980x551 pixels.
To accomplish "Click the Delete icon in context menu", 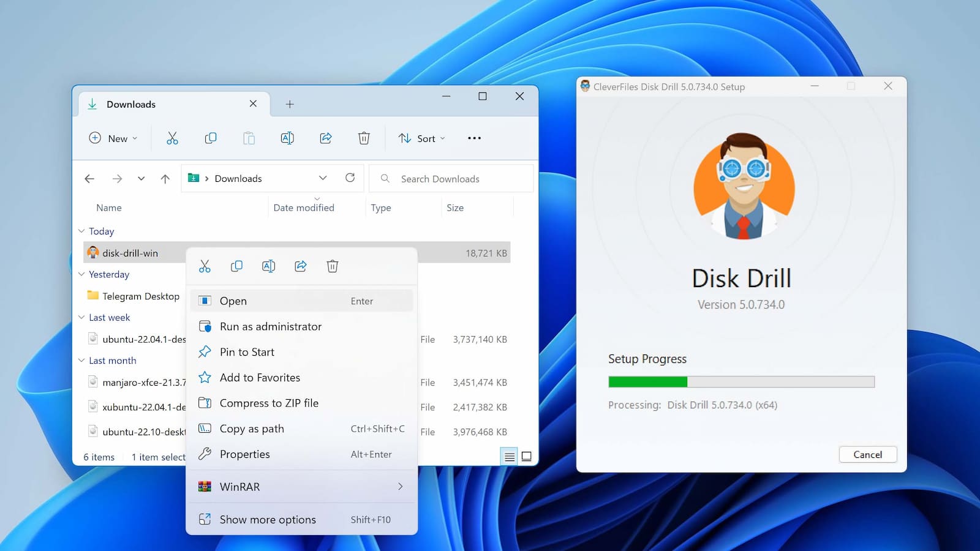I will click(332, 266).
